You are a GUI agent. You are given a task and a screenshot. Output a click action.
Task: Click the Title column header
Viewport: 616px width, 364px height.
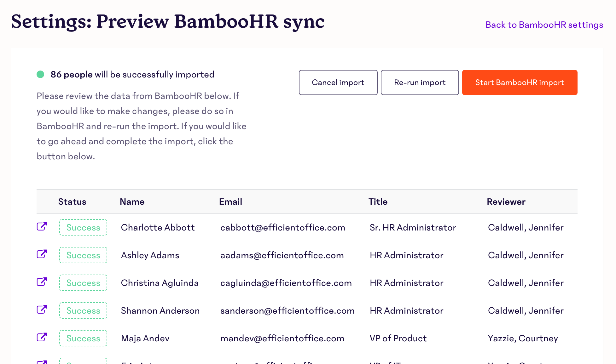(378, 202)
